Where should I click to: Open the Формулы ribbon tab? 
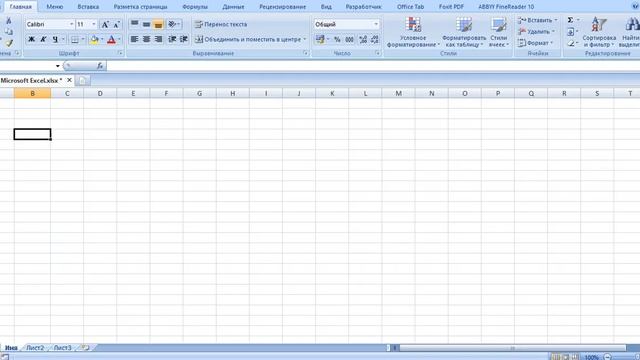195,7
